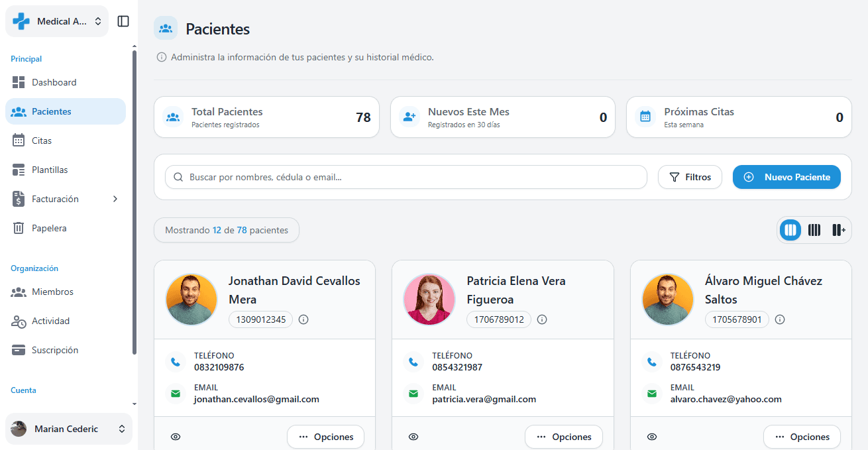Click email alvaro.chavez@yahoo.com
This screenshot has width=868, height=450.
tap(726, 399)
